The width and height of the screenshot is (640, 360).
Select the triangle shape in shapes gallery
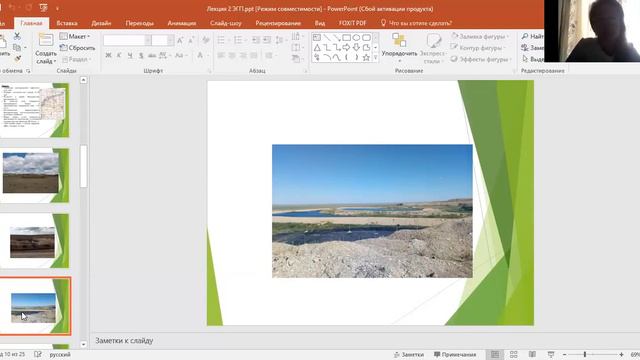[x=317, y=48]
